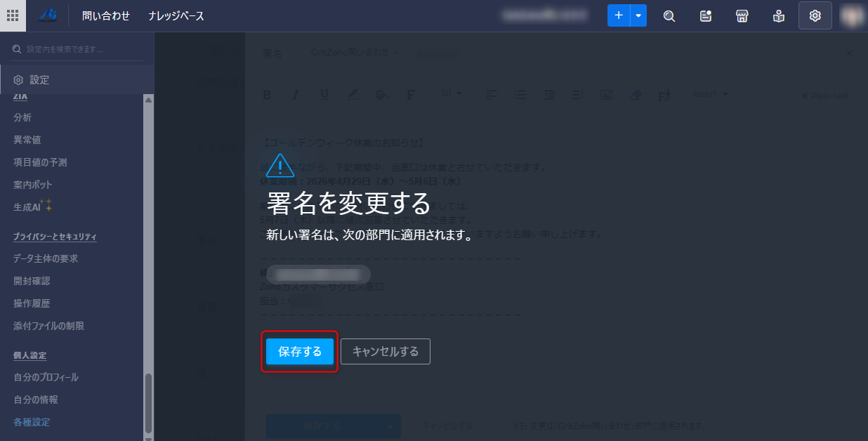Open the app launcher grid icon

[13, 15]
